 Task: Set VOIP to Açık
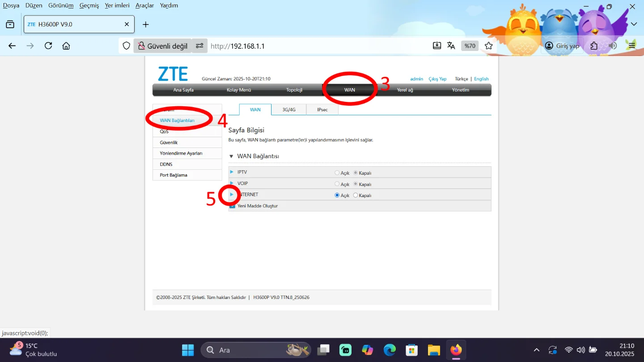[x=337, y=184]
